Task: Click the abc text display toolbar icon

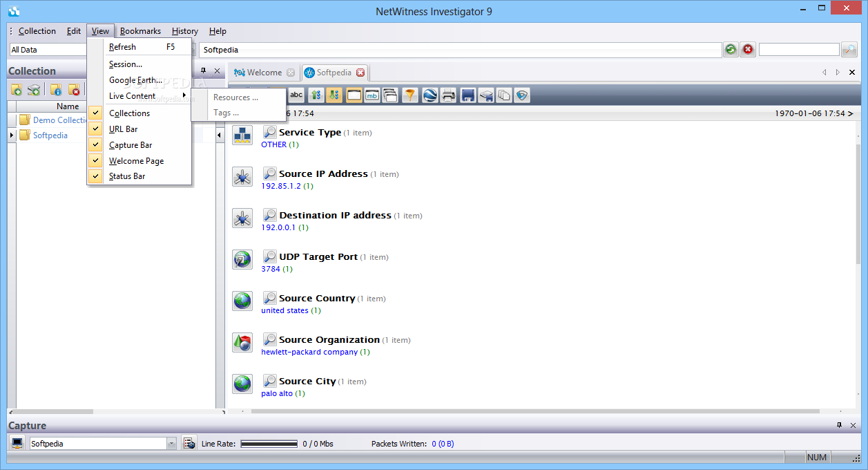Action: 296,95
